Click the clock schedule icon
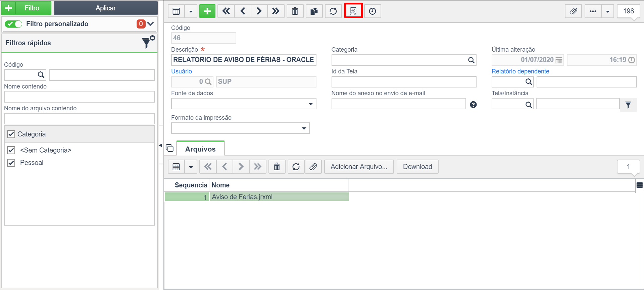The image size is (644, 292). pyautogui.click(x=373, y=11)
